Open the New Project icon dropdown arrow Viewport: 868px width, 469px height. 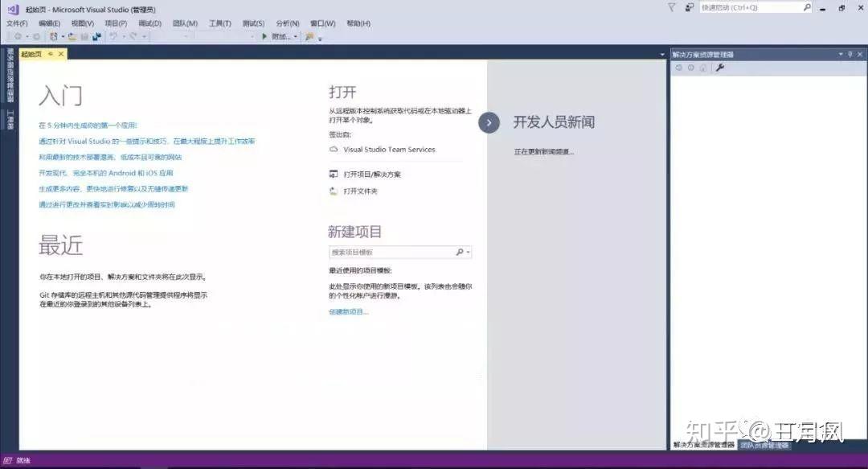(x=63, y=36)
